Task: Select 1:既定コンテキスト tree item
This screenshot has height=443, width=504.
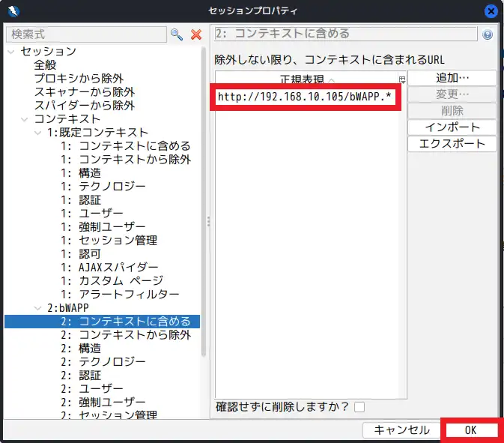Action: pos(97,133)
